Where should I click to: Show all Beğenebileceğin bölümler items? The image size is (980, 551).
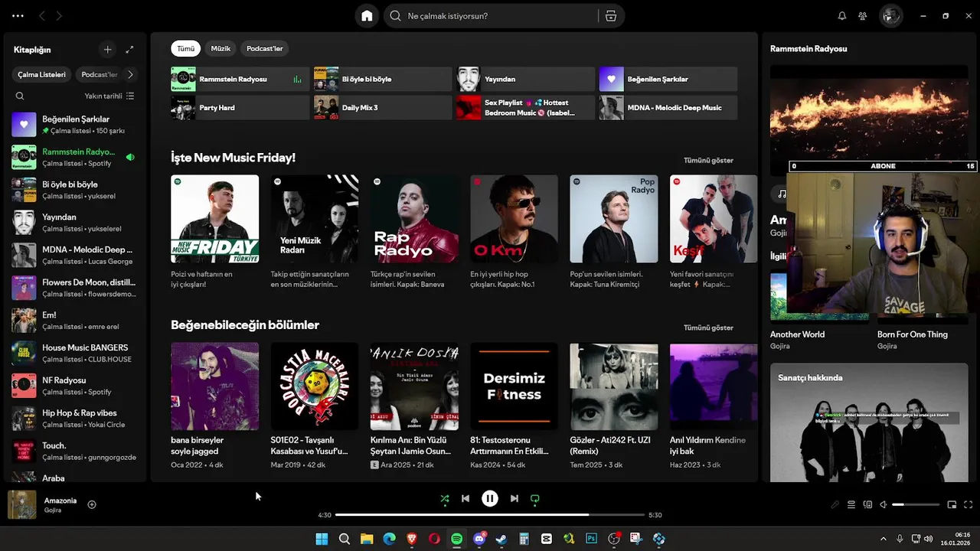[708, 328]
